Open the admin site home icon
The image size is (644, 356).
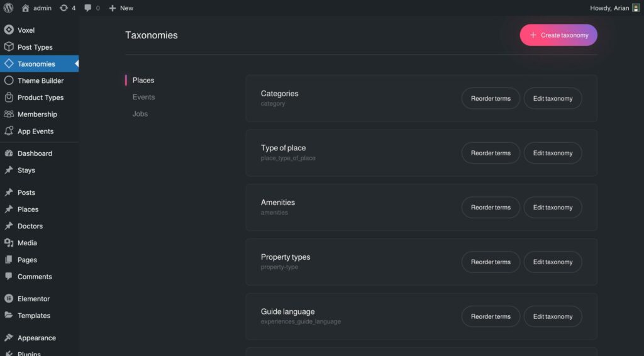[x=25, y=8]
